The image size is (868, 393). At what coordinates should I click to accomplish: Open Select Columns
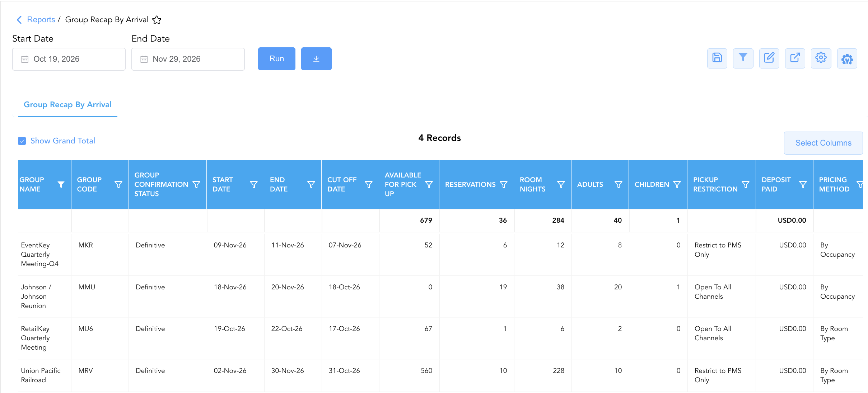[x=823, y=143]
